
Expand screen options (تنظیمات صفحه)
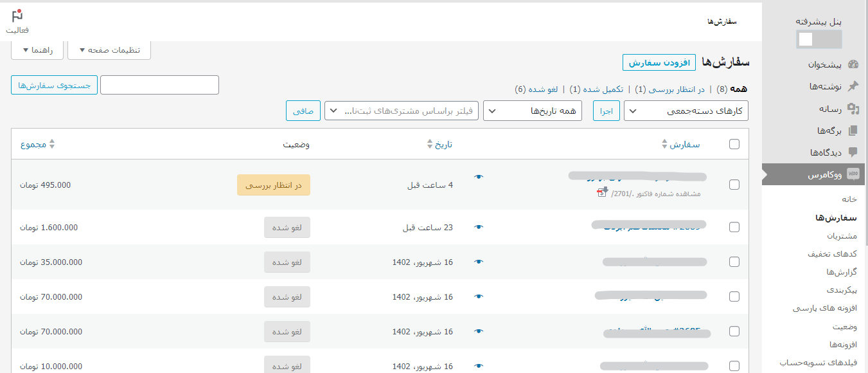109,50
